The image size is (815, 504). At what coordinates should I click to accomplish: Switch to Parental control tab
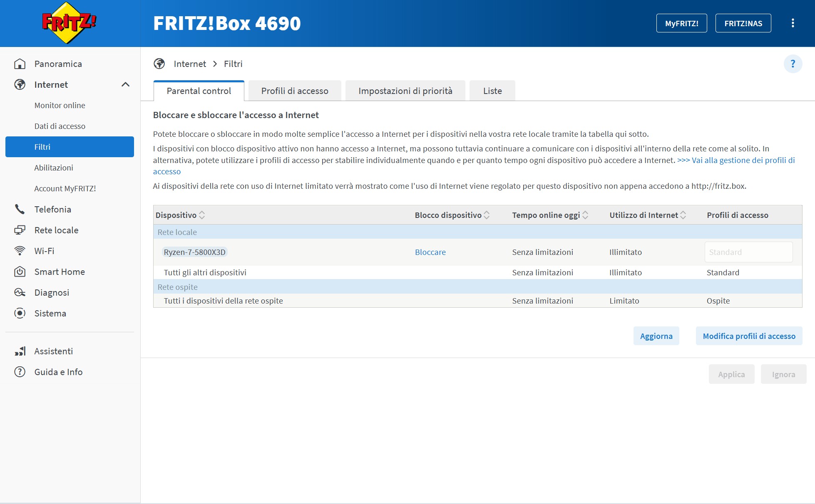click(199, 91)
